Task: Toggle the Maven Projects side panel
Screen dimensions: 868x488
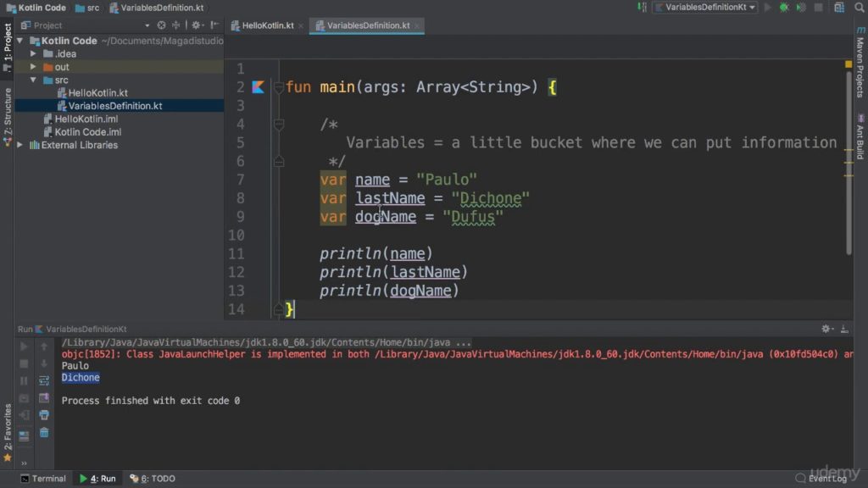Action: [x=860, y=63]
